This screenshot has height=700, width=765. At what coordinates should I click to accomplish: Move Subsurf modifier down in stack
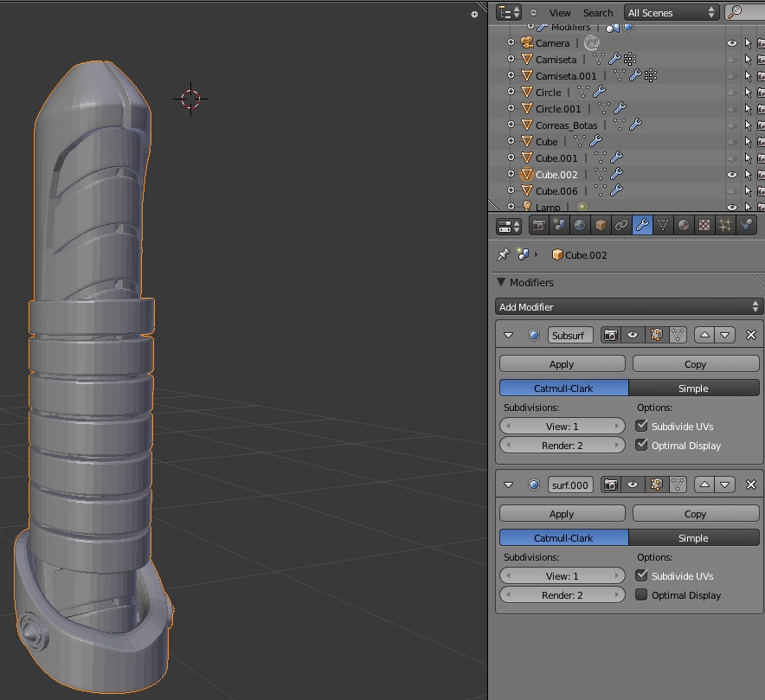[x=725, y=335]
